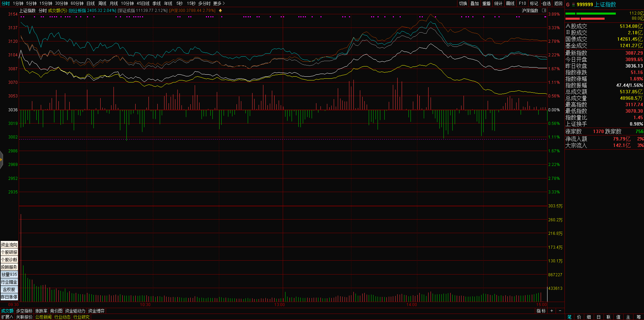Select the 笔 tab in bottom-right panel
Image resolution: width=644 pixels, height=320 pixels.
[x=569, y=317]
